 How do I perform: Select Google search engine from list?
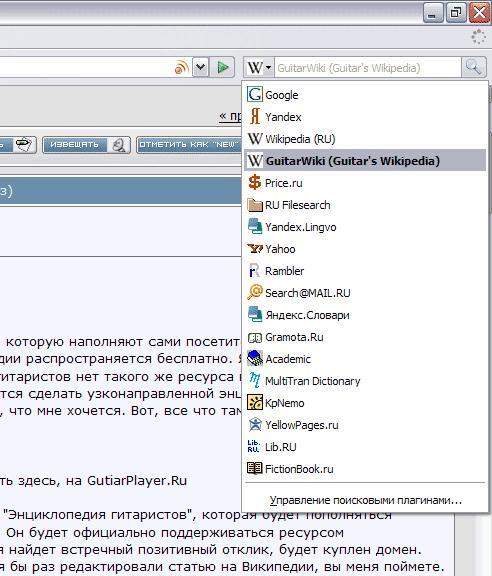pos(365,95)
